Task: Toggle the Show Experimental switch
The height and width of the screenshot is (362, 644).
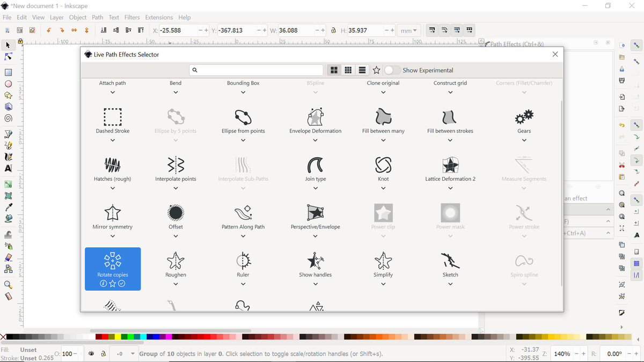Action: pyautogui.click(x=392, y=70)
